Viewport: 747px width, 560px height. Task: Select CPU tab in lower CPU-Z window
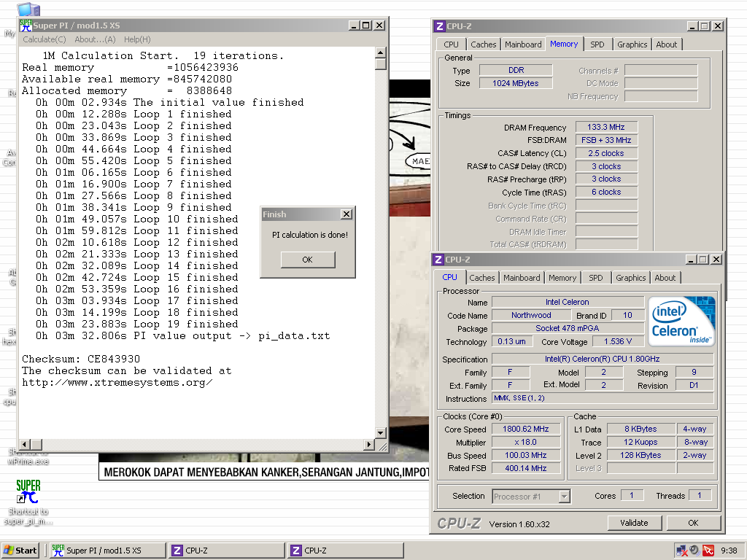pos(449,277)
